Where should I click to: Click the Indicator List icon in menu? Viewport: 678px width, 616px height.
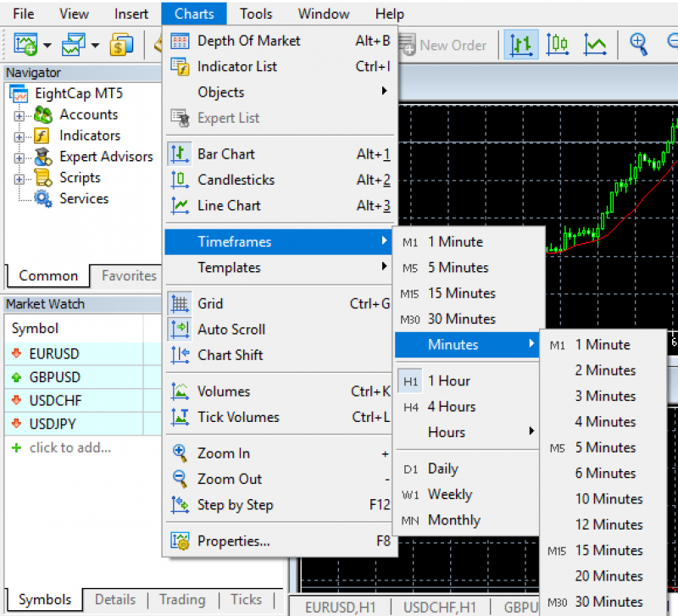click(180, 67)
